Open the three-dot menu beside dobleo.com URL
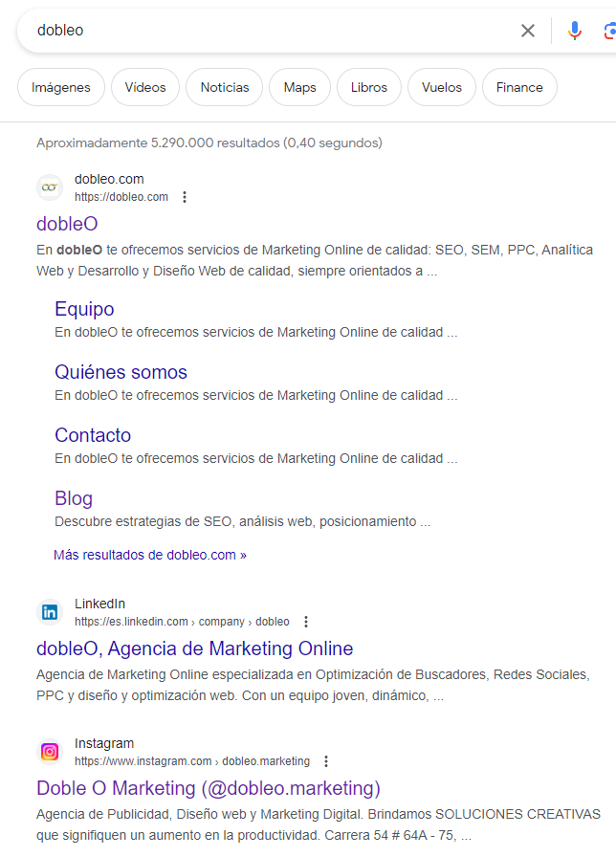The image size is (616, 857). [x=185, y=197]
